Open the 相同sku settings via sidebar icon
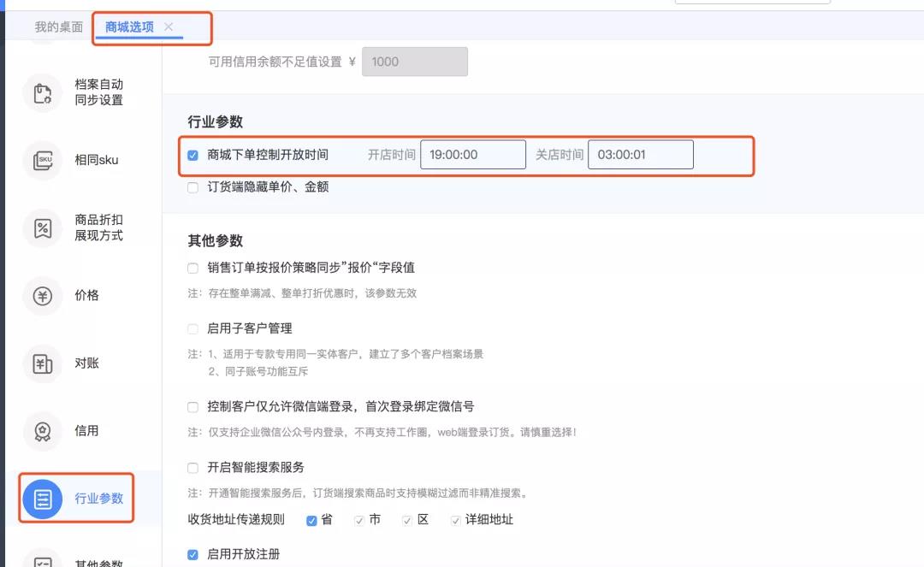Screen dimensions: 924x567 [x=41, y=160]
